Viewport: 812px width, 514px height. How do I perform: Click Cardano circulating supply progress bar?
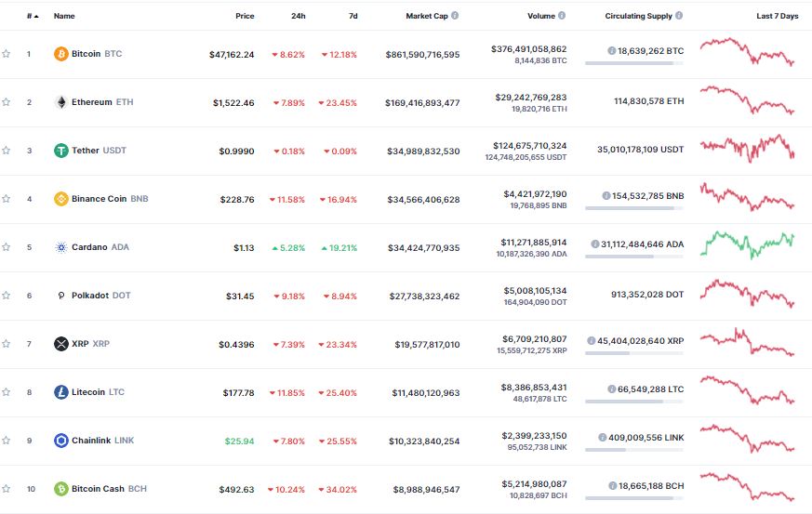click(634, 257)
